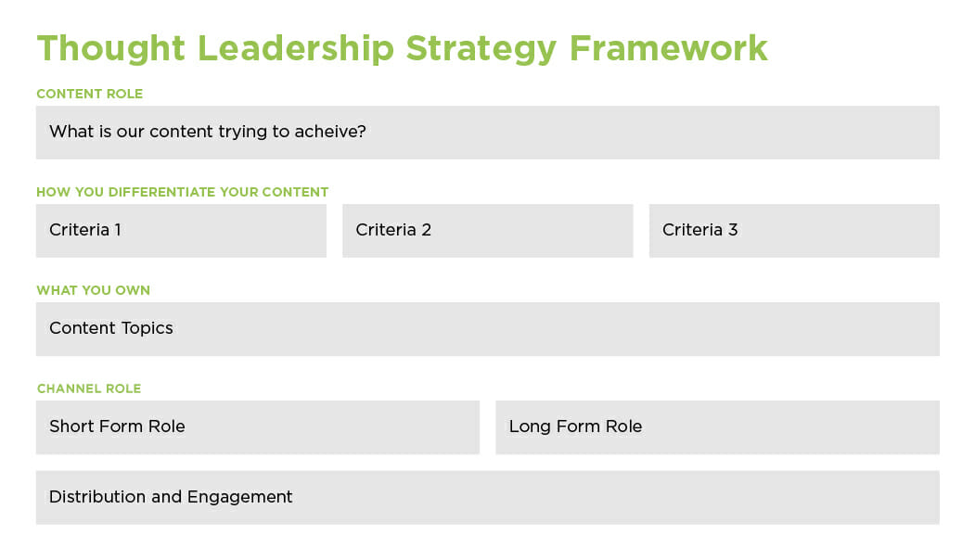Image resolution: width=975 pixels, height=560 pixels.
Task: Click the word Thought in the title
Action: [x=111, y=49]
